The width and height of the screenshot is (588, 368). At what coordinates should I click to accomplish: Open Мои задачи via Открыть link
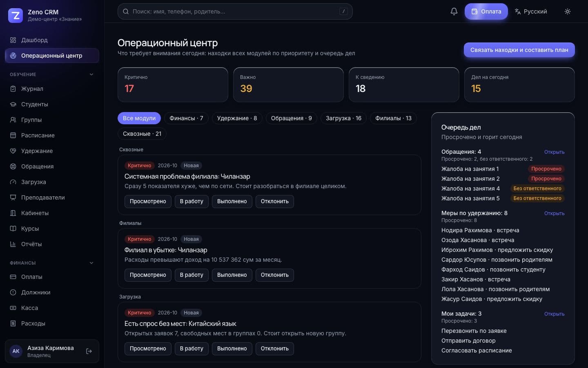554,314
